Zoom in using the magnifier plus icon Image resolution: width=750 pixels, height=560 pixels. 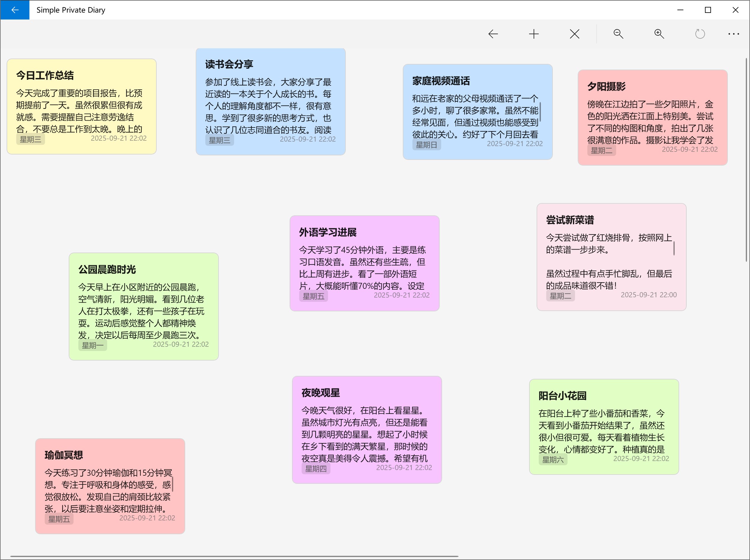658,34
